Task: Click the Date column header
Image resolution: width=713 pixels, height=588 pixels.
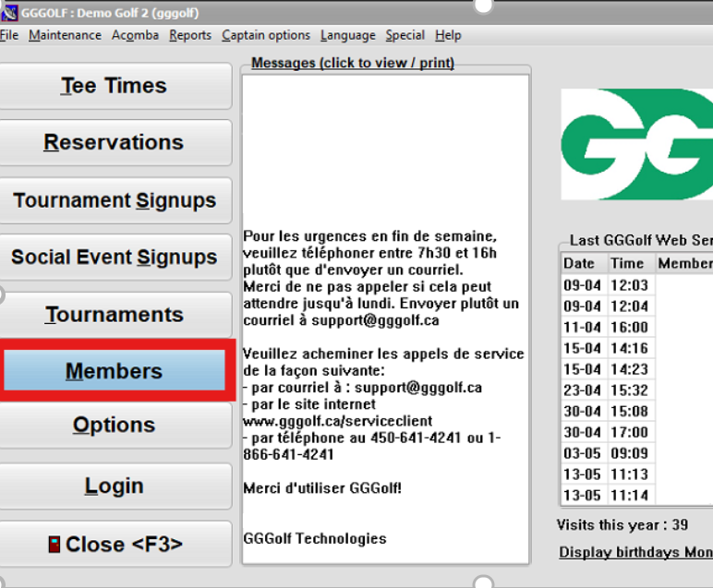Action: click(x=584, y=264)
